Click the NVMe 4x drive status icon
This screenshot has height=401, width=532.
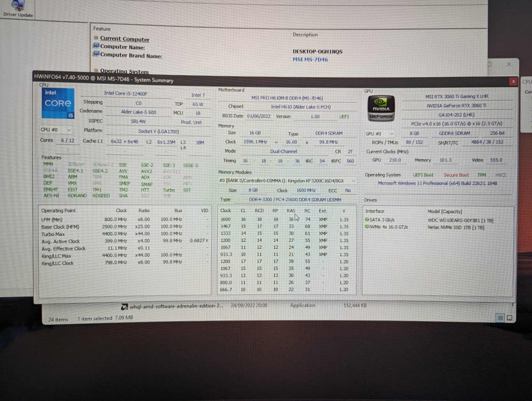point(367,227)
